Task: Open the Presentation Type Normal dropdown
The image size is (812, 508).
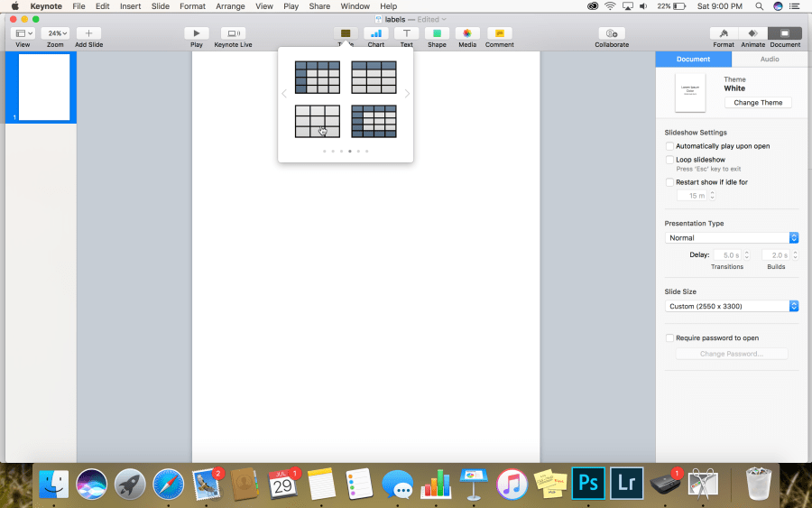Action: click(731, 237)
